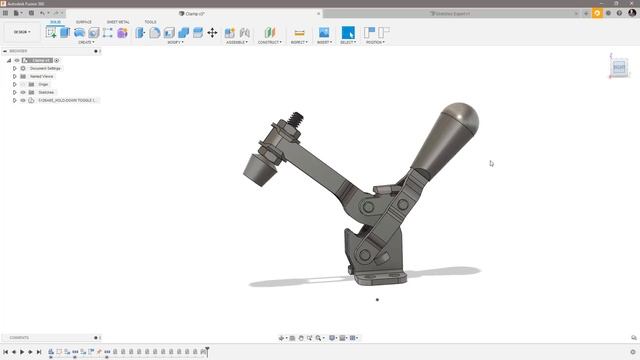This screenshot has height=360, width=640.
Task: Expand the HOLD-DOWN TOGGLE component node
Action: click(15, 100)
